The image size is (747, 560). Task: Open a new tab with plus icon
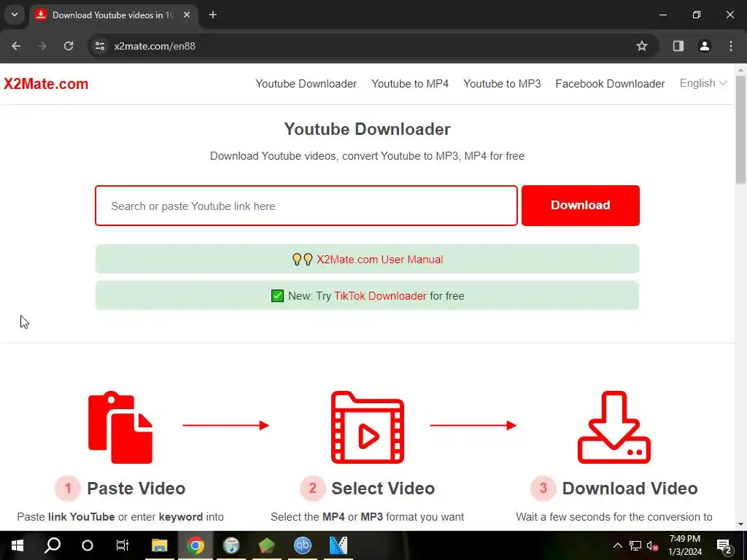coord(213,15)
